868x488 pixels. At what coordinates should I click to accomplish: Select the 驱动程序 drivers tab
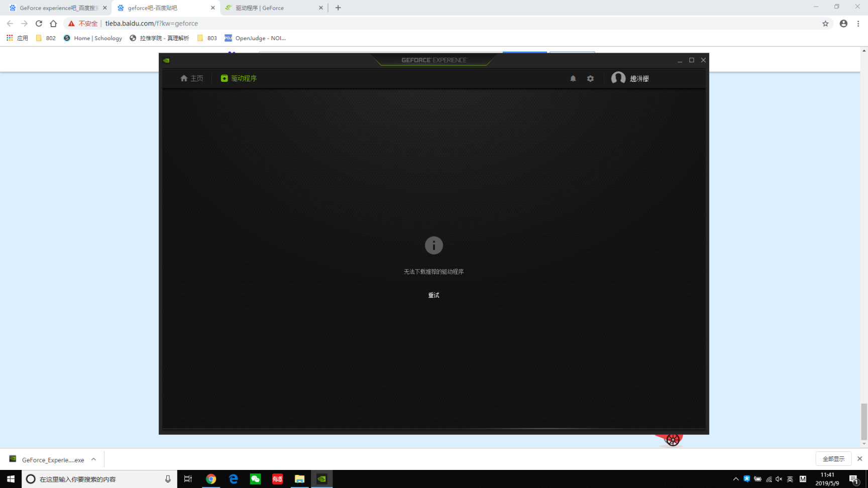click(x=239, y=78)
